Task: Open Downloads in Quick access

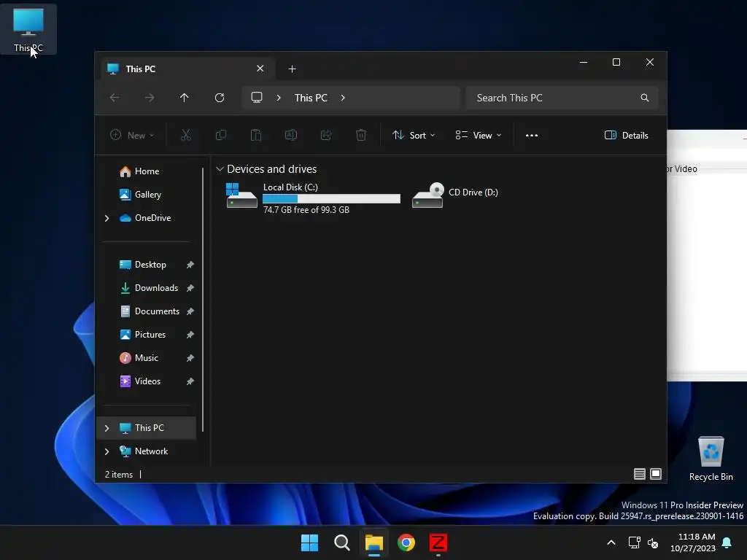Action: point(156,287)
